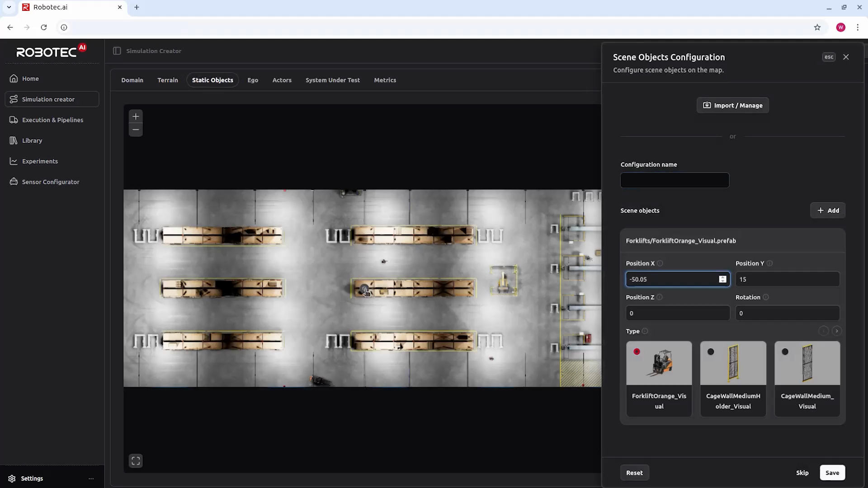Click the Configuration name input field
The width and height of the screenshot is (868, 488).
[x=675, y=180]
